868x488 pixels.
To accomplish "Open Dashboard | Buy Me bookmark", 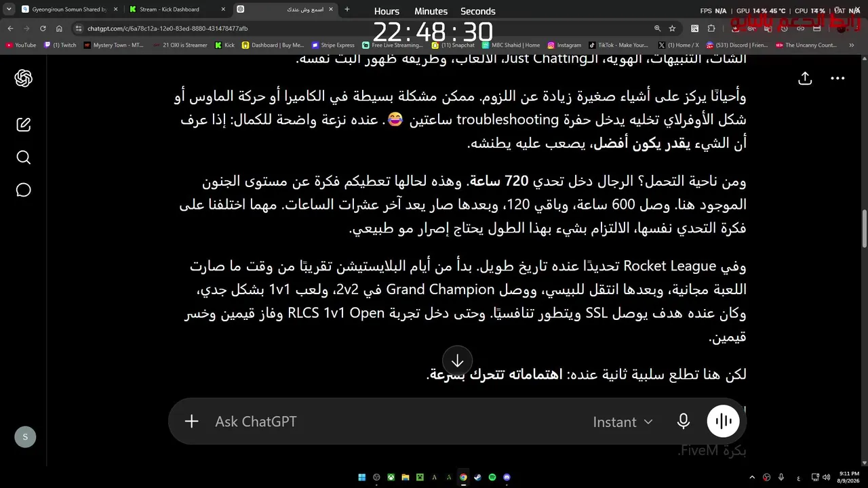I will [x=273, y=45].
